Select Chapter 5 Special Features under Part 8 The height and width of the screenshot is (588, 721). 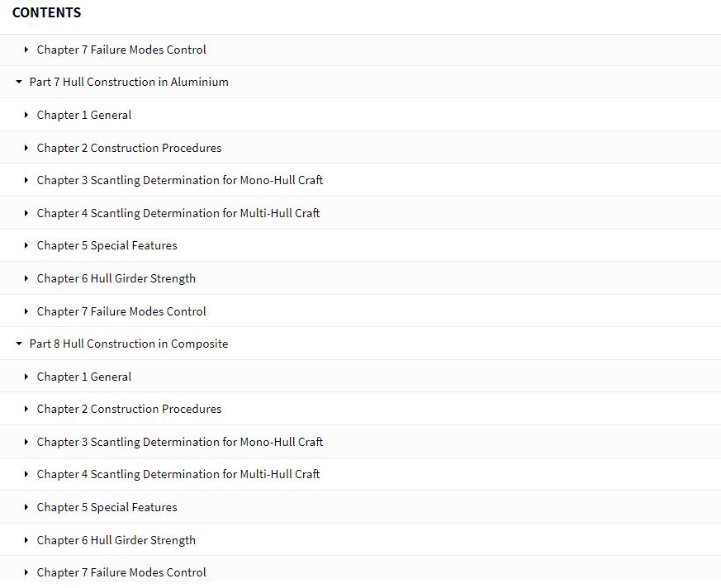point(107,507)
